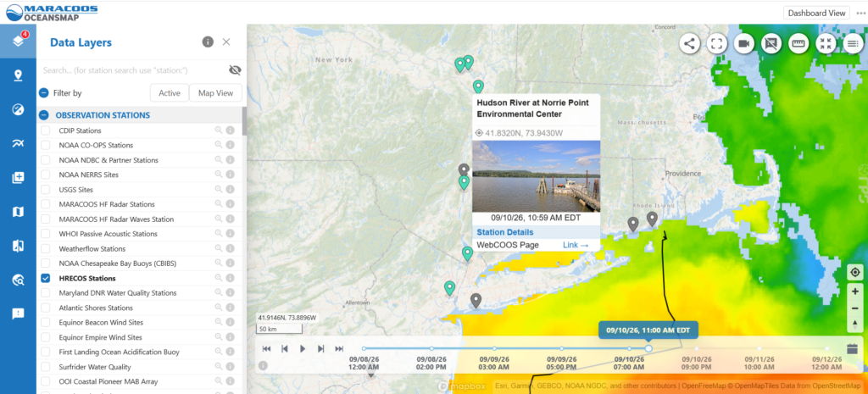Click zoom-to icon for CDIP Stations
868x394 pixels.
[x=220, y=130]
